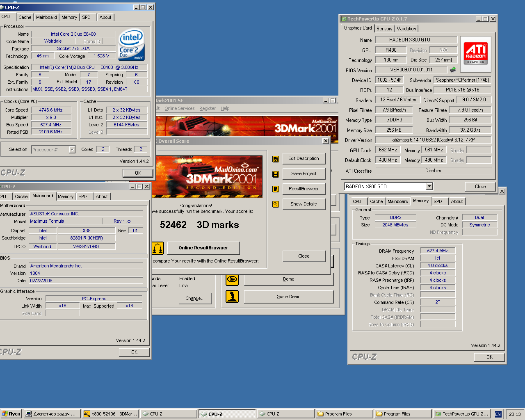Switch to x800-52406 3DMark taskbar item
Viewport: 525px width, 420px height.
tap(110, 414)
